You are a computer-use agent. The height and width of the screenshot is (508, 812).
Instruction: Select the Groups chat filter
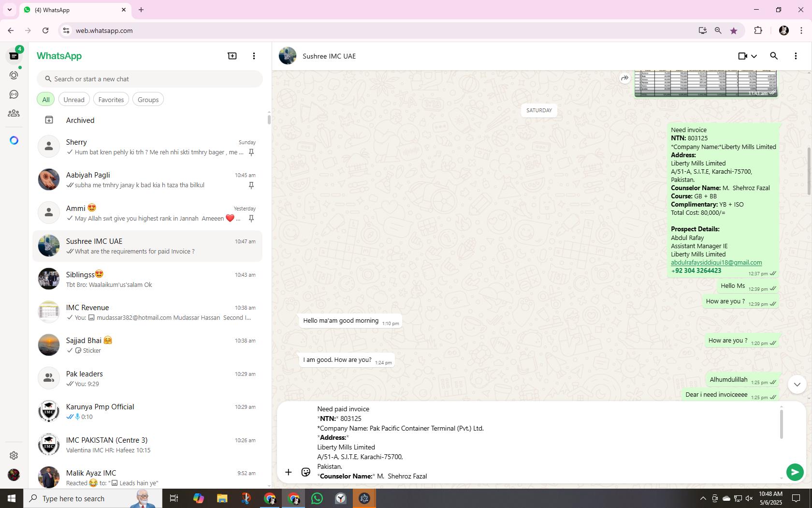(x=148, y=100)
